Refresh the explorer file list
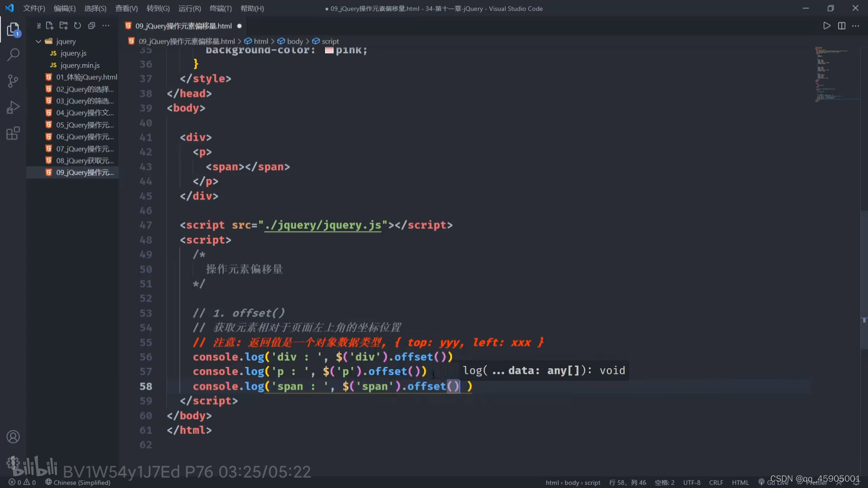Screen dimensions: 868x488 [78, 26]
